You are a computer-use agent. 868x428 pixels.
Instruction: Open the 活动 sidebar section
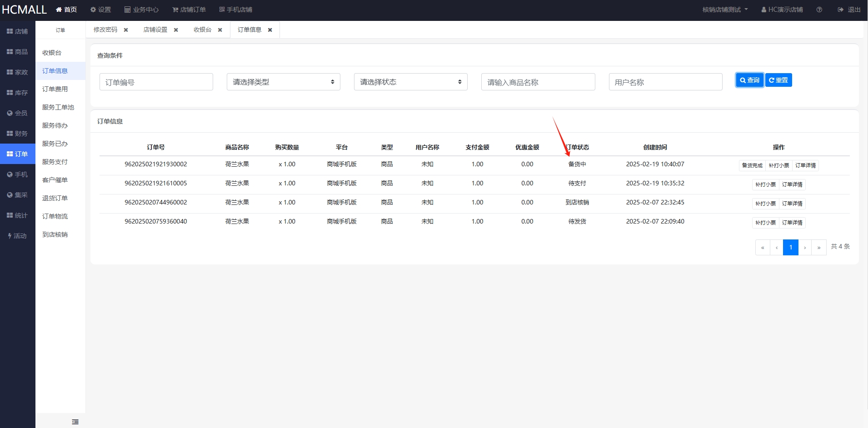17,236
